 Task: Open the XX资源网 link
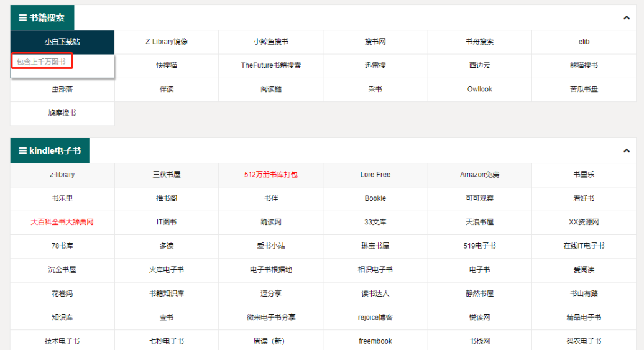tap(584, 222)
